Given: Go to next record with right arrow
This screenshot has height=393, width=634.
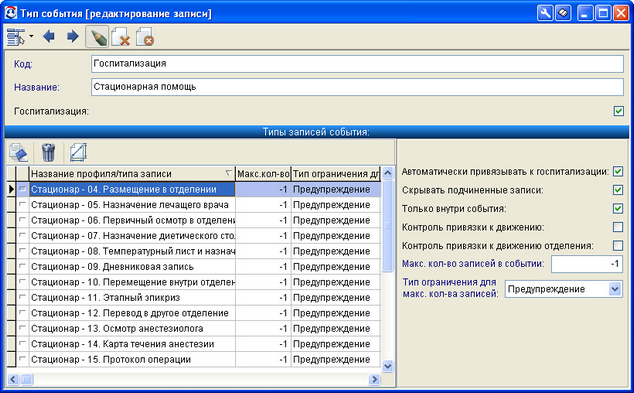Looking at the screenshot, I should pyautogui.click(x=73, y=36).
